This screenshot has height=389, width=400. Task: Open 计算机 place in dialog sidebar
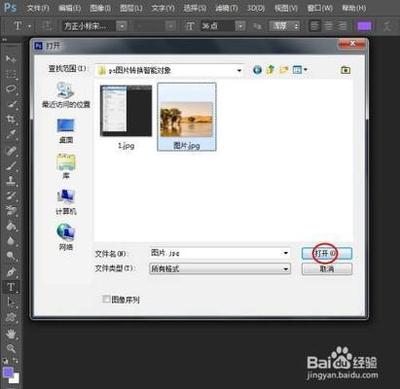[x=66, y=202]
